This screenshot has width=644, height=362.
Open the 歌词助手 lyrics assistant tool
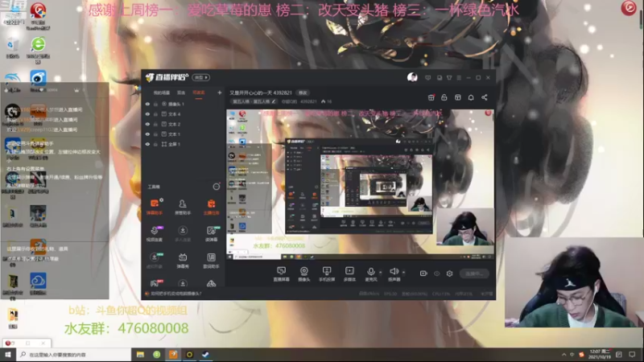pos(211,260)
